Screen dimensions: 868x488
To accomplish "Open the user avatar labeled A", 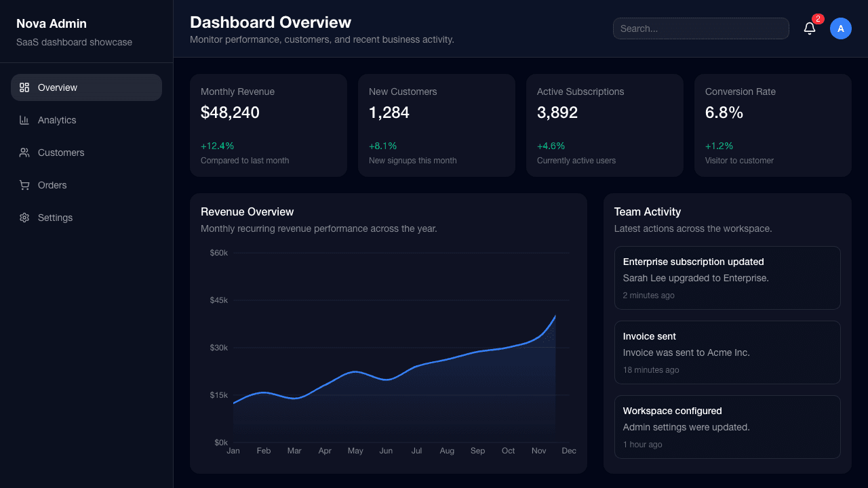I will point(841,28).
